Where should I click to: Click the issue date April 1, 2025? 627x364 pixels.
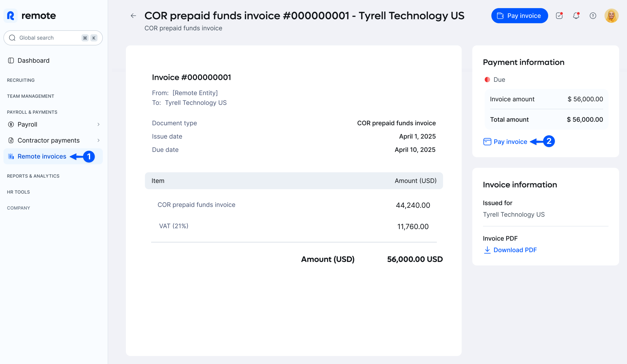point(417,136)
